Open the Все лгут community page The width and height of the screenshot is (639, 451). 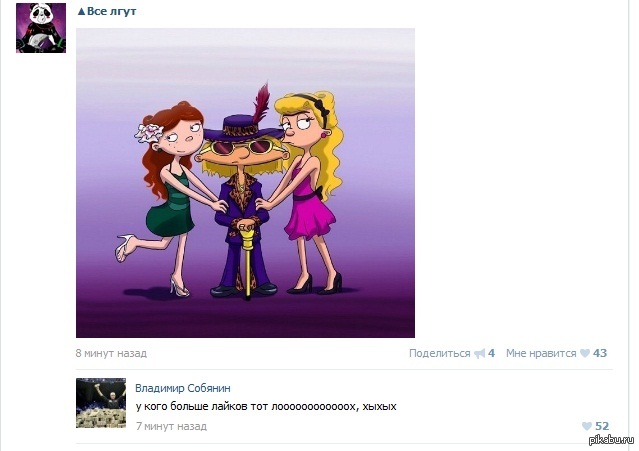point(111,11)
